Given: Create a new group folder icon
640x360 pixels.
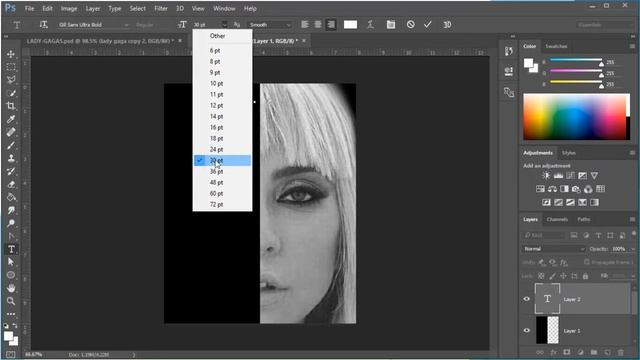Looking at the screenshot, I should click(x=594, y=352).
